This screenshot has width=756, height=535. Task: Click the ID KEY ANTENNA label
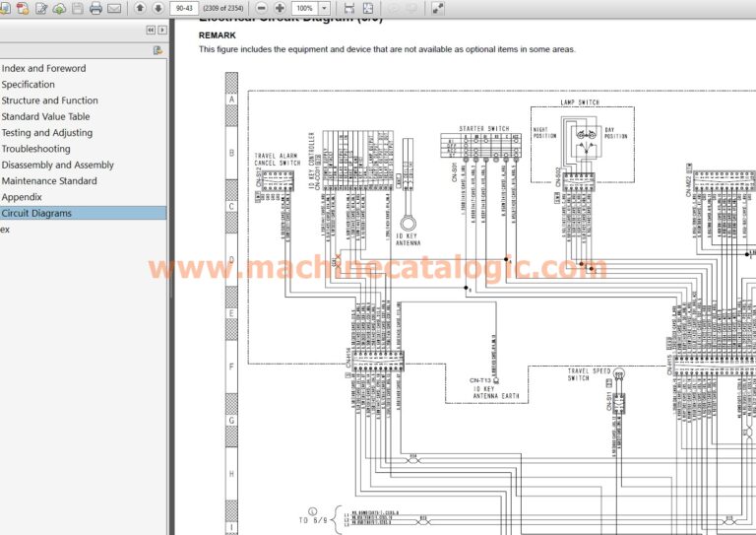click(x=408, y=239)
